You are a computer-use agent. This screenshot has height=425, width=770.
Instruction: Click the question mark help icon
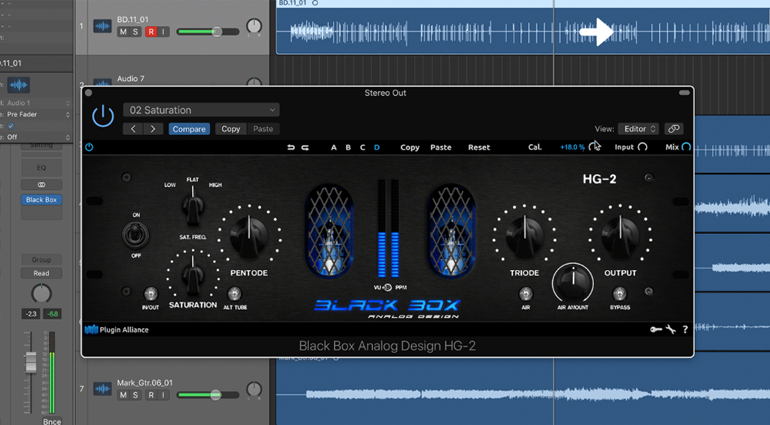pyautogui.click(x=684, y=329)
